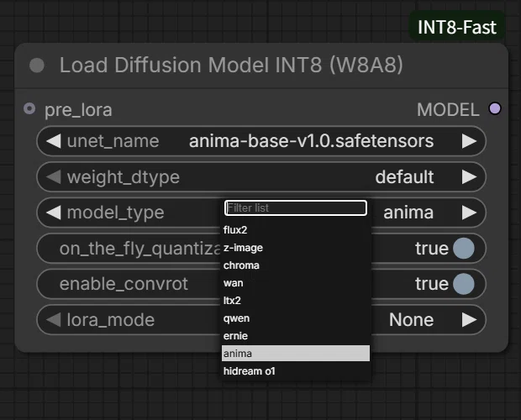Toggle the on_the_fly_quantization switch
Image resolution: width=521 pixels, height=420 pixels.
click(464, 249)
